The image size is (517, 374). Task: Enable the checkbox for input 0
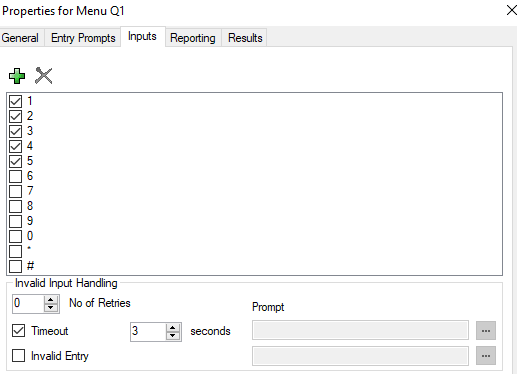tap(16, 236)
